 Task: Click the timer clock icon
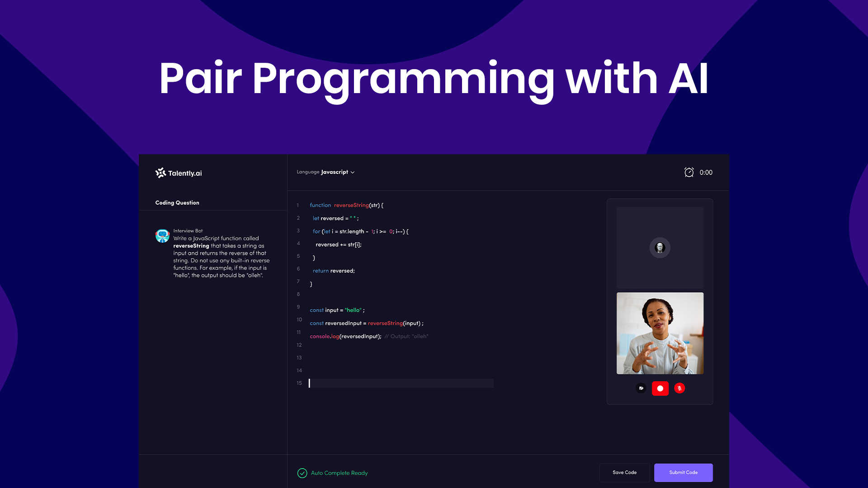tap(689, 172)
